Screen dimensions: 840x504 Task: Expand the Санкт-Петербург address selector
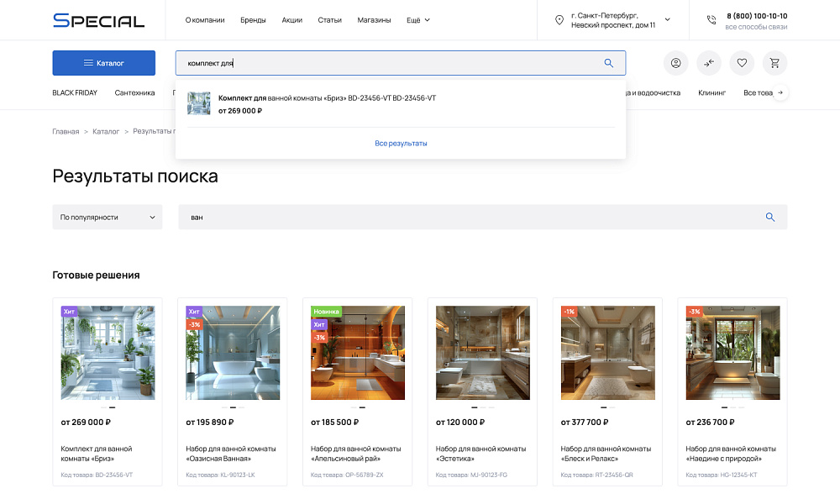pos(667,19)
